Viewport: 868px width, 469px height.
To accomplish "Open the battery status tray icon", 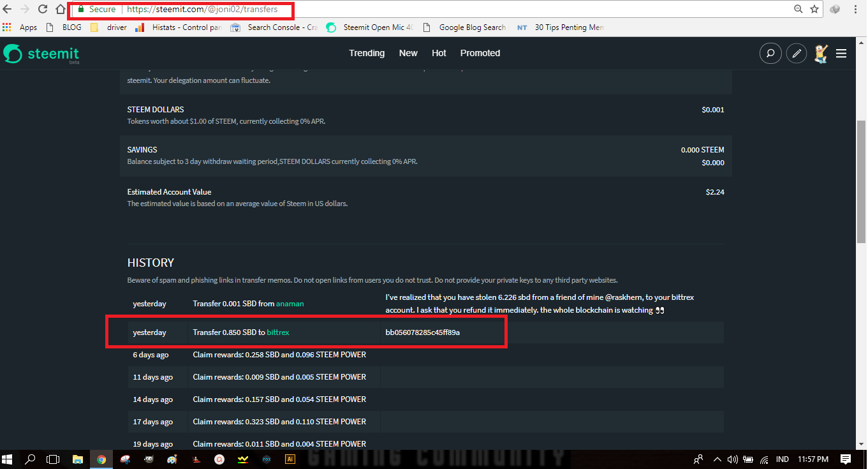I will tap(748, 459).
